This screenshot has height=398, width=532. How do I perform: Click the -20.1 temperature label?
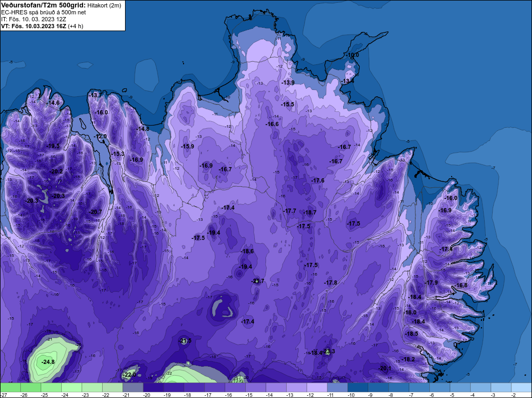(x=385, y=368)
